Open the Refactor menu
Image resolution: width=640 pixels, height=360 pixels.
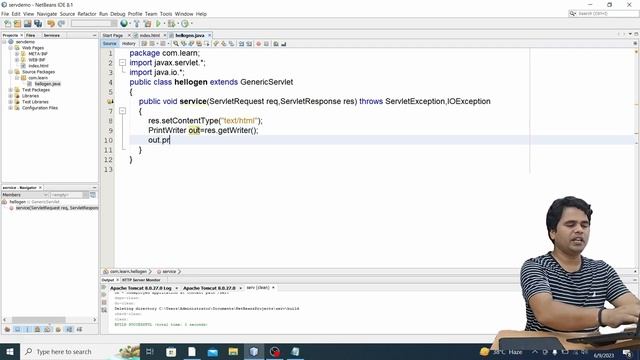pos(87,14)
